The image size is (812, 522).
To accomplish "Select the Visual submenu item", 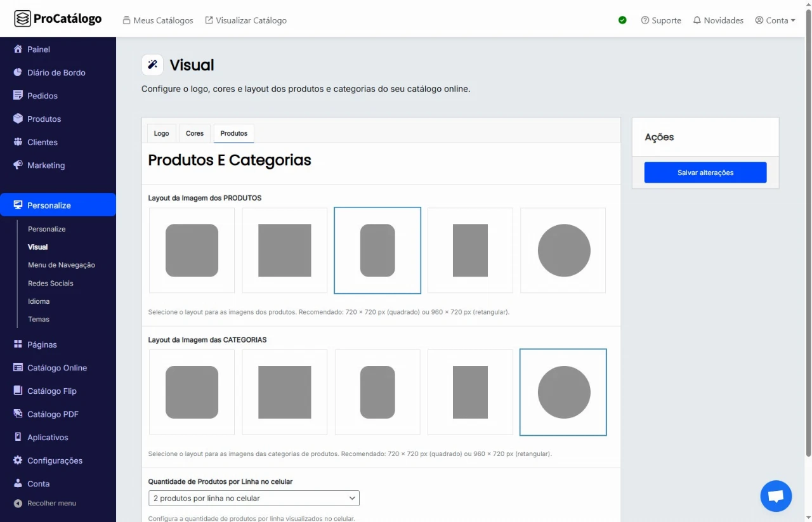I will pos(38,247).
